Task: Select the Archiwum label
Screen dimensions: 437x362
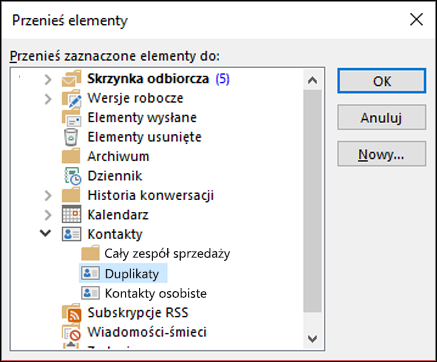Action: point(118,156)
